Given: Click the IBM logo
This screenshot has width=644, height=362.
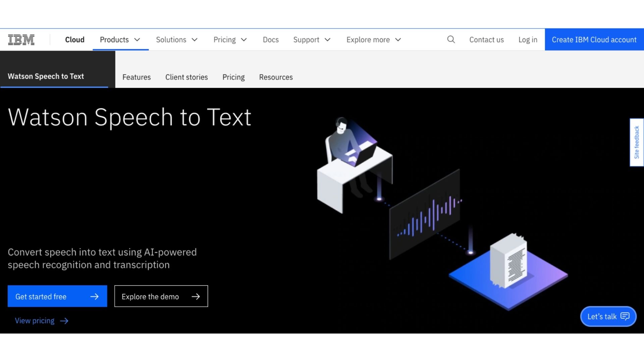Looking at the screenshot, I should [x=21, y=40].
